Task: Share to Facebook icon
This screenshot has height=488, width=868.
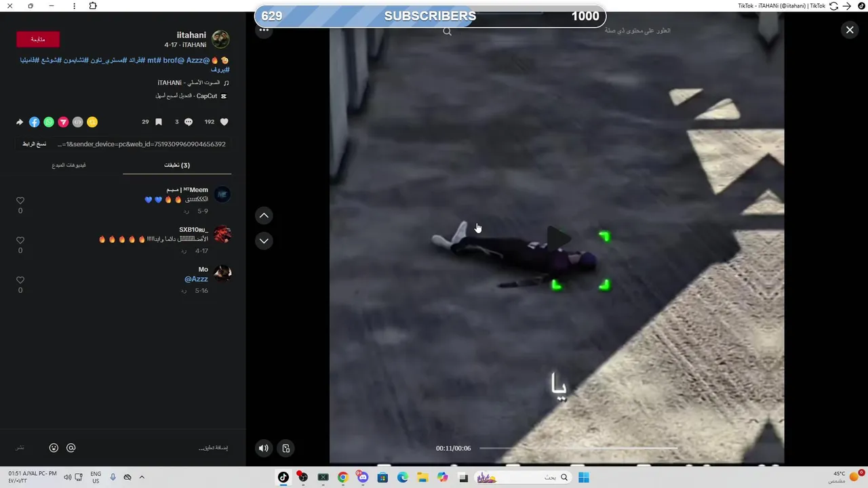Action: [x=35, y=122]
